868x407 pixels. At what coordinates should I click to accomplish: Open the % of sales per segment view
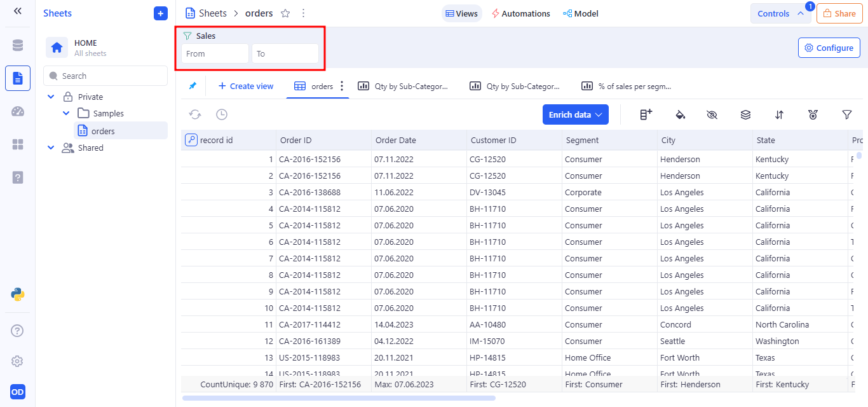(627, 86)
